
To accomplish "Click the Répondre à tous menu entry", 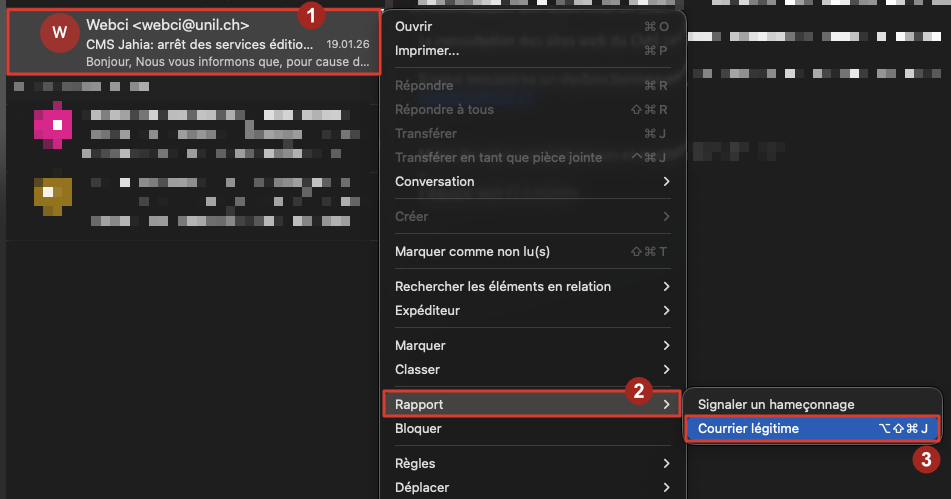I will 444,109.
